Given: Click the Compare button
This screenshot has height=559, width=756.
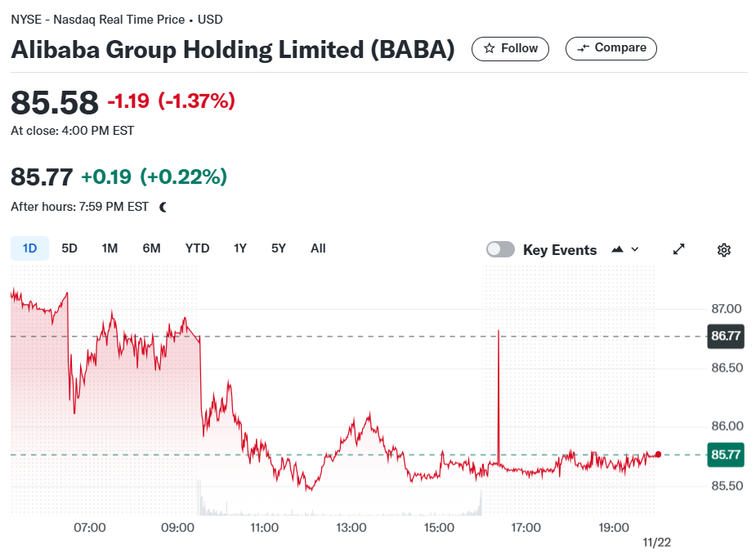Looking at the screenshot, I should click(x=611, y=48).
